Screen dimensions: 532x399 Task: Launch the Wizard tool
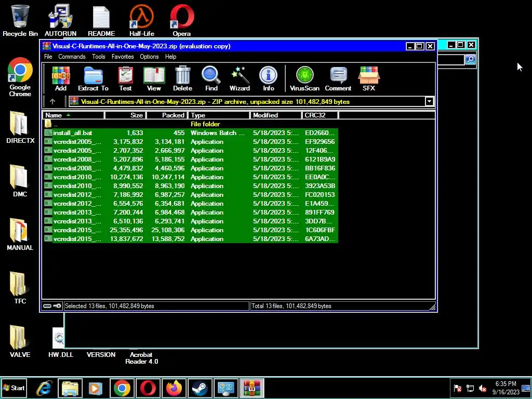(x=240, y=79)
